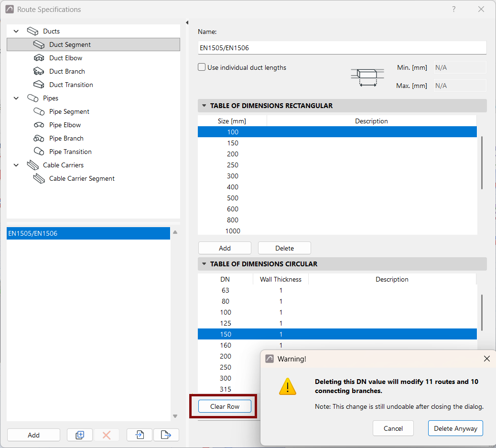Click the Pipe Elbow icon
This screenshot has width=496, height=448.
[39, 125]
